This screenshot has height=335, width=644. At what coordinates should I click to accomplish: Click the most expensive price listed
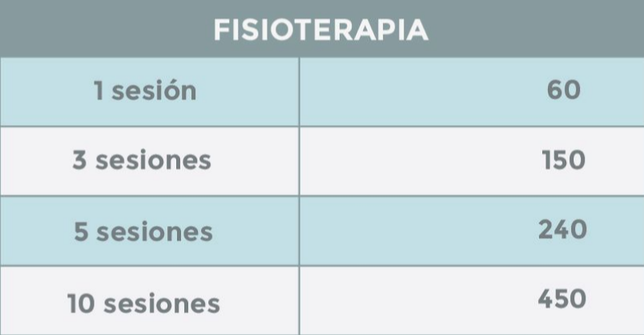[561, 300]
